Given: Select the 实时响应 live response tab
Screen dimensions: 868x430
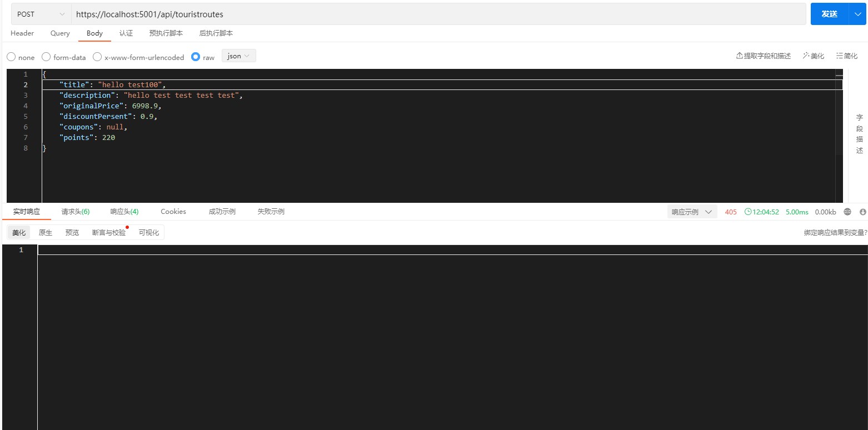Looking at the screenshot, I should pyautogui.click(x=27, y=212).
